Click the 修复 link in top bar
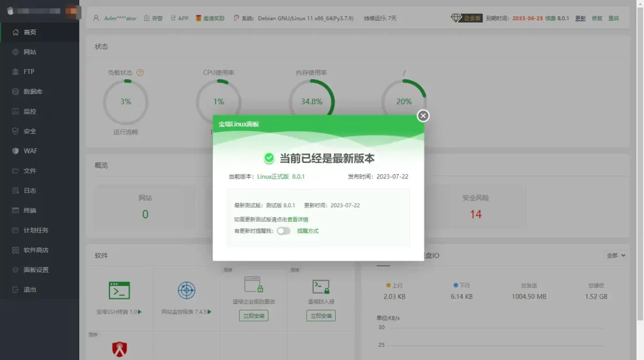 point(597,18)
